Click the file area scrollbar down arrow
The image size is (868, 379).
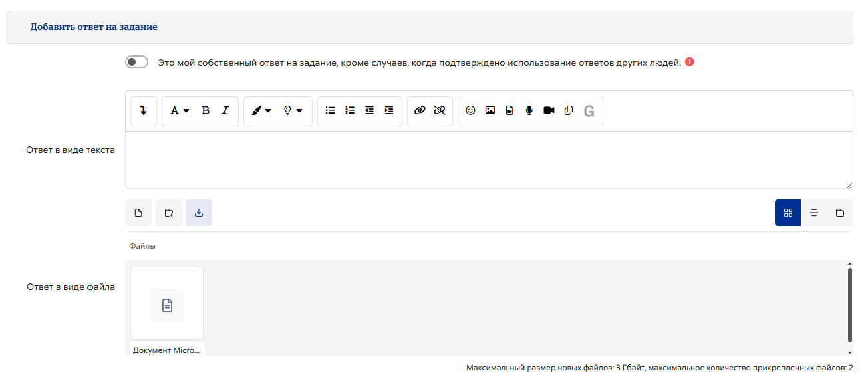[x=849, y=352]
